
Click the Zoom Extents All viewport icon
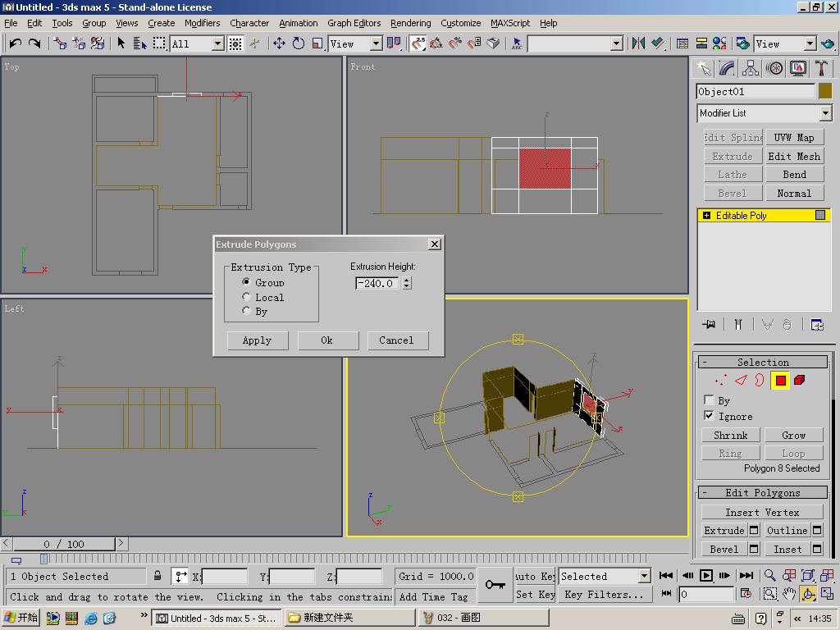click(x=827, y=575)
